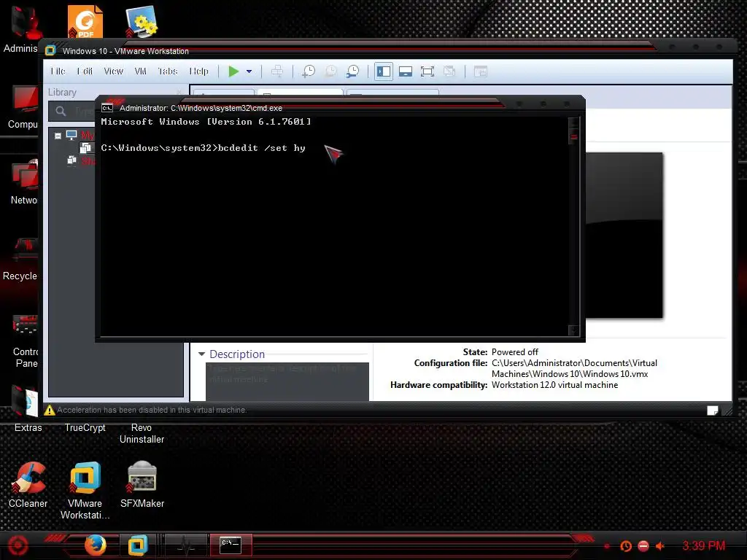The image size is (747, 560).
Task: Select the CCleaner desktop icon
Action: tap(28, 484)
